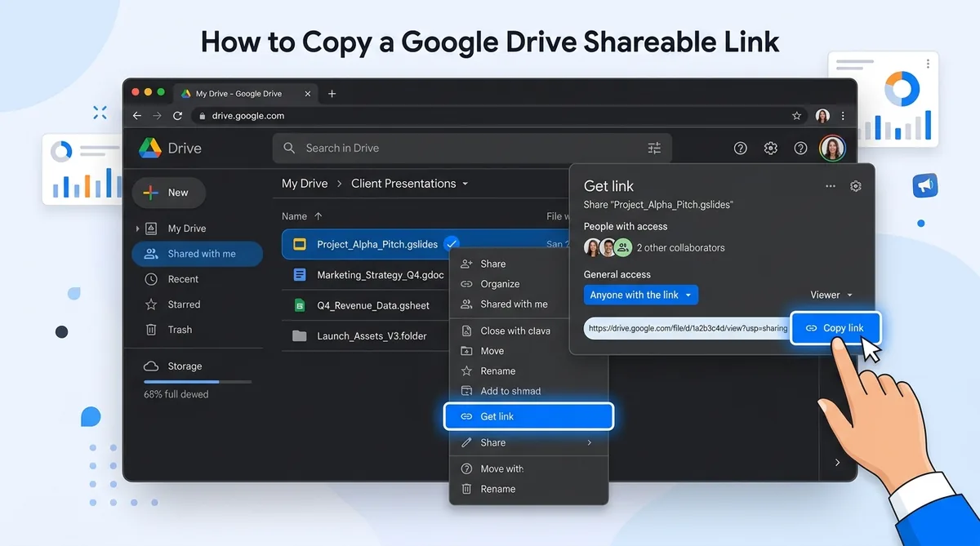Expand the My Drive tree triangle in the sidebar
This screenshot has width=980, height=546.
coord(137,229)
